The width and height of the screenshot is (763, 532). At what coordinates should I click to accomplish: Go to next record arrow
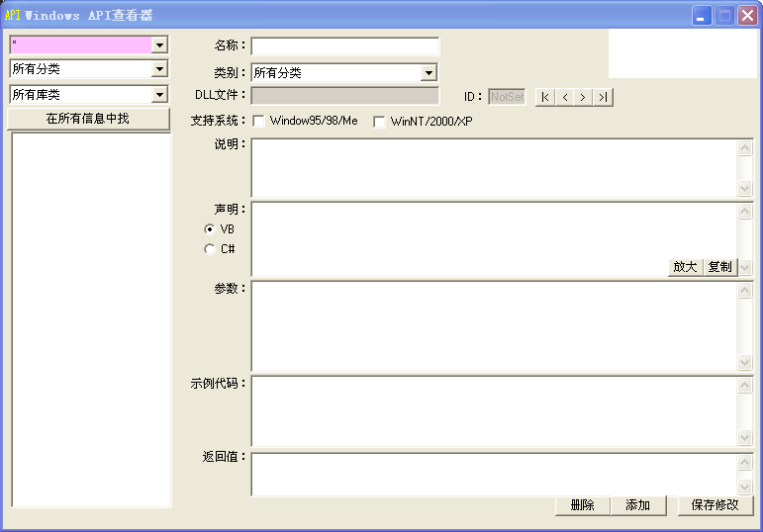pyautogui.click(x=583, y=97)
